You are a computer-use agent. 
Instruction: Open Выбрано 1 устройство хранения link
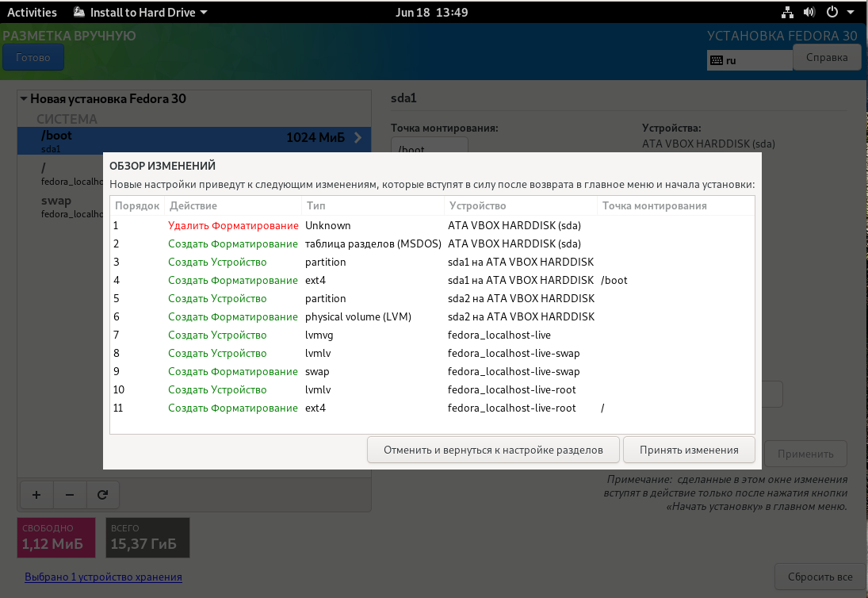coord(104,577)
